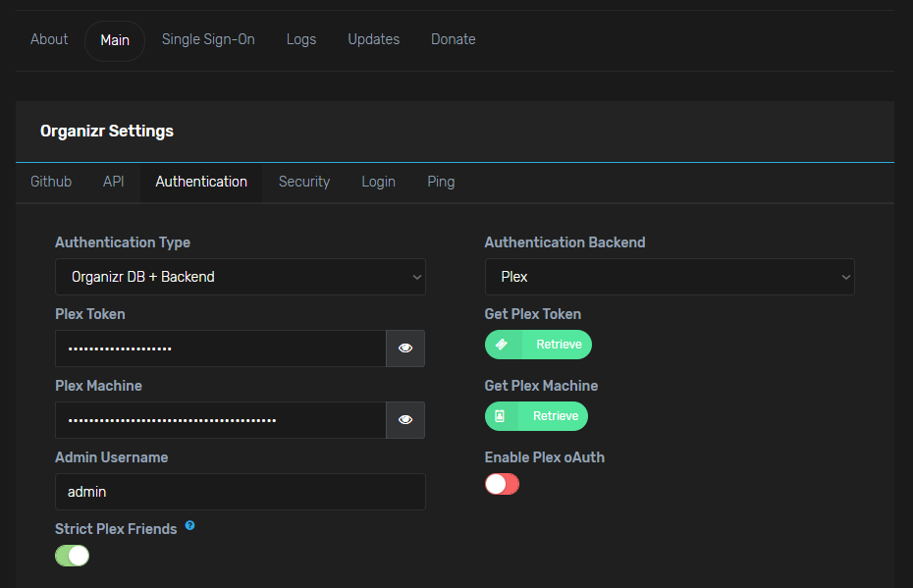The height and width of the screenshot is (588, 913).
Task: Click the Admin Username input field
Action: [240, 492]
